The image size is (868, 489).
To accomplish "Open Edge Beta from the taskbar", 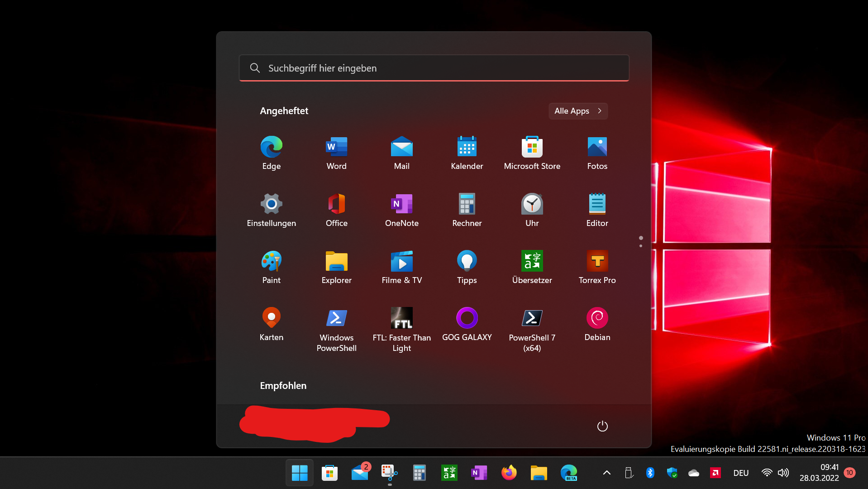I will pos(568,473).
